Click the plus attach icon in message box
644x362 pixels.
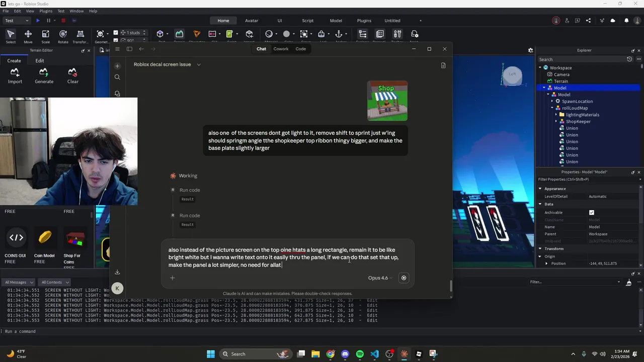click(x=172, y=278)
